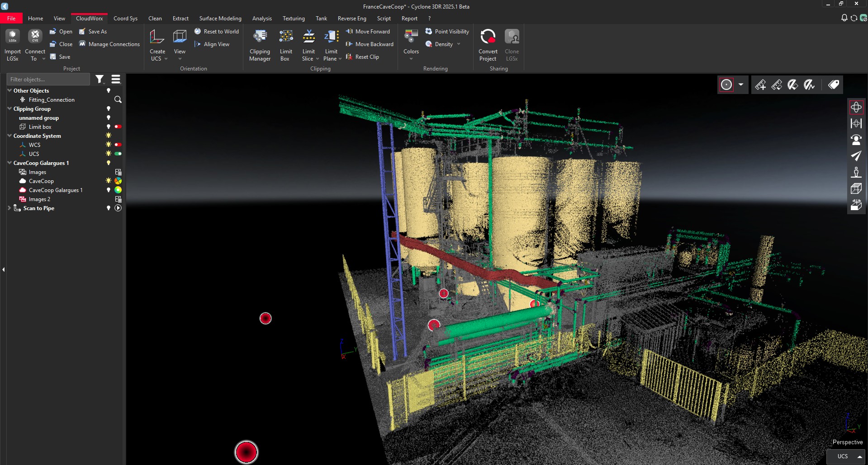Click Manage Connections button

tap(109, 44)
